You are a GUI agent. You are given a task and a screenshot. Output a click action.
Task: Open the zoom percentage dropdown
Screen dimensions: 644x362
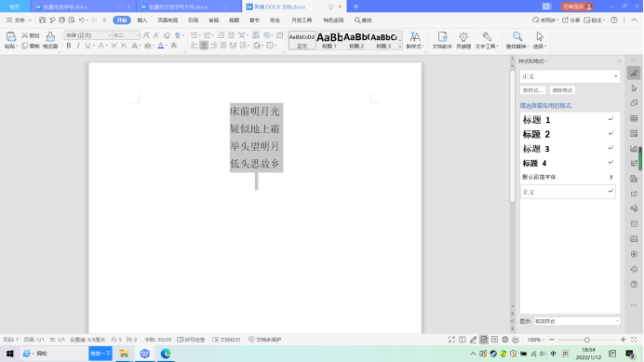[536, 340]
